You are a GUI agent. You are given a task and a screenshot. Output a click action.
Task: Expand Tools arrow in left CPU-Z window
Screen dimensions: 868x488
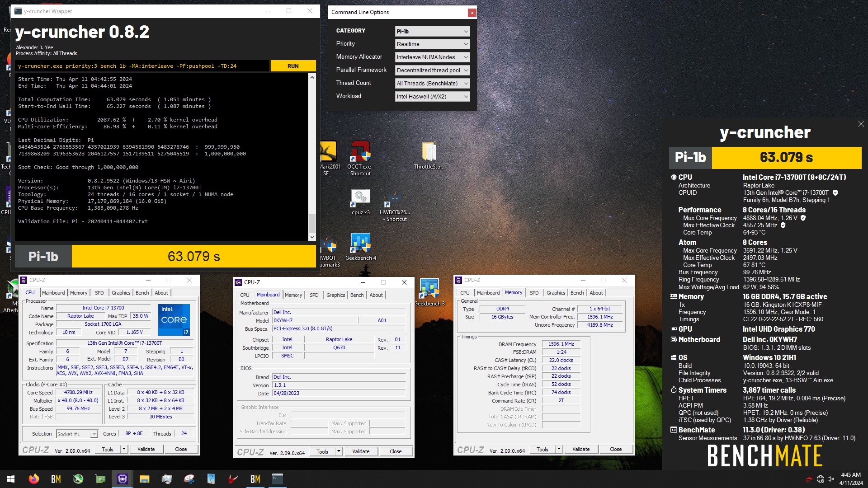pyautogui.click(x=123, y=449)
